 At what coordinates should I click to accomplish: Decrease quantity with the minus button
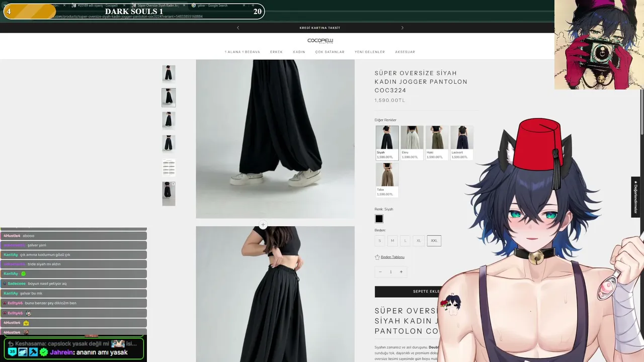pyautogui.click(x=380, y=272)
